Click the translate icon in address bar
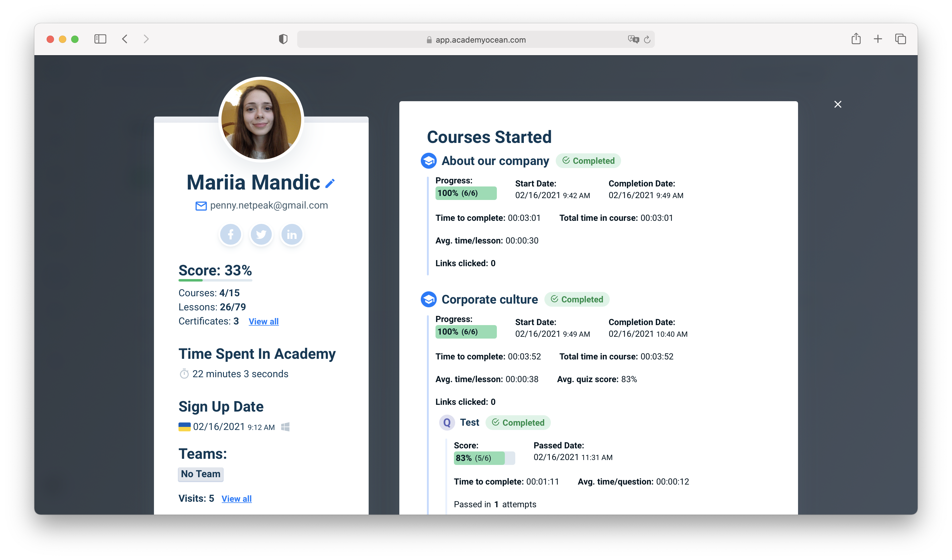The width and height of the screenshot is (952, 560). pyautogui.click(x=633, y=39)
